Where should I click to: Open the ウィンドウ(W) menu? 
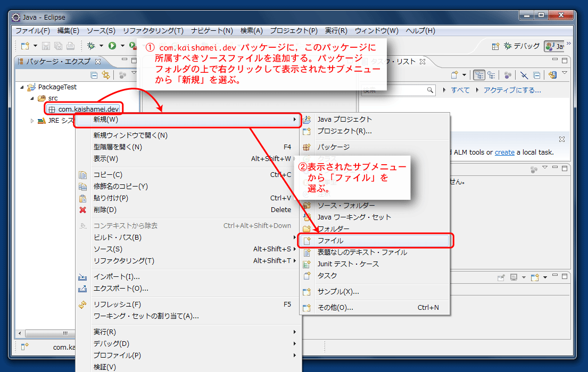(377, 31)
